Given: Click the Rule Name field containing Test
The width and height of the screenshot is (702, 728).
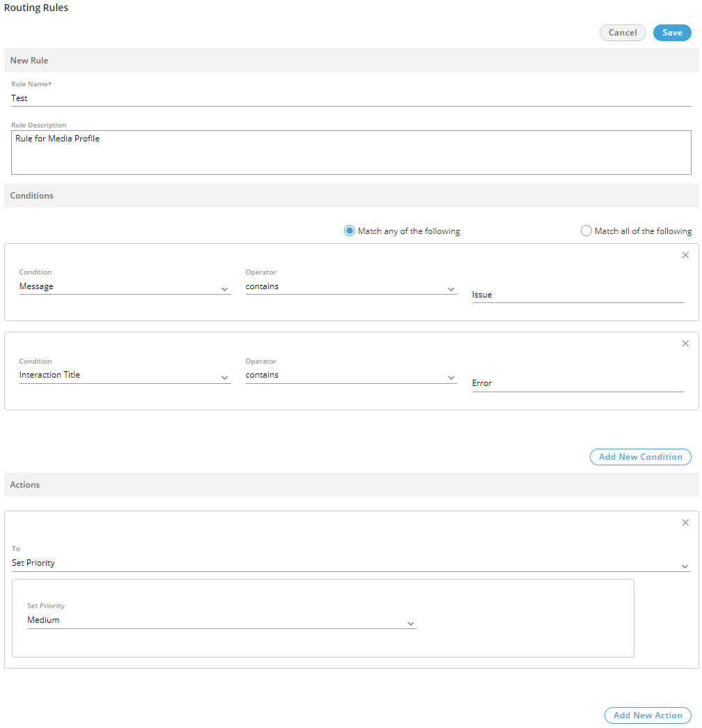Looking at the screenshot, I should pyautogui.click(x=351, y=99).
